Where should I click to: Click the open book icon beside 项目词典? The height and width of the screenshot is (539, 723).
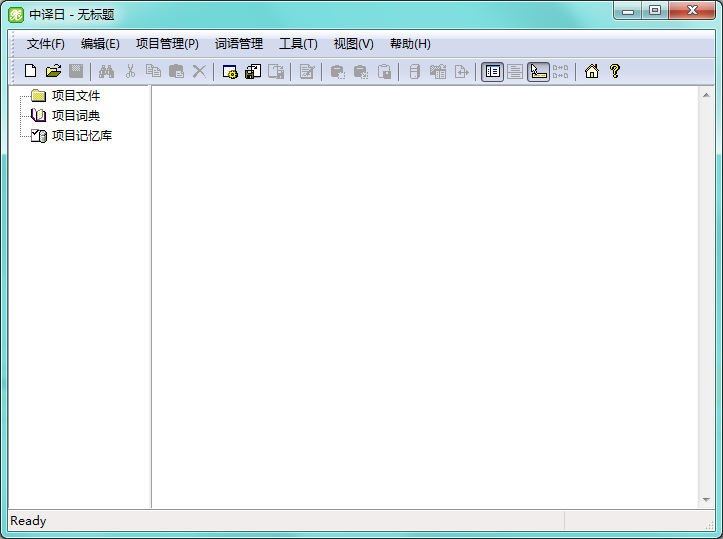pos(38,115)
